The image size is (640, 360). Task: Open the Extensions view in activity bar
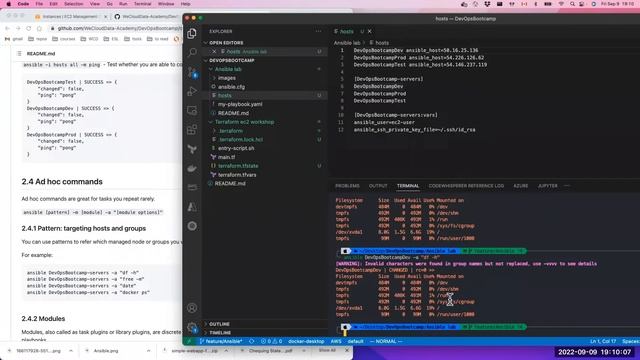(192, 130)
